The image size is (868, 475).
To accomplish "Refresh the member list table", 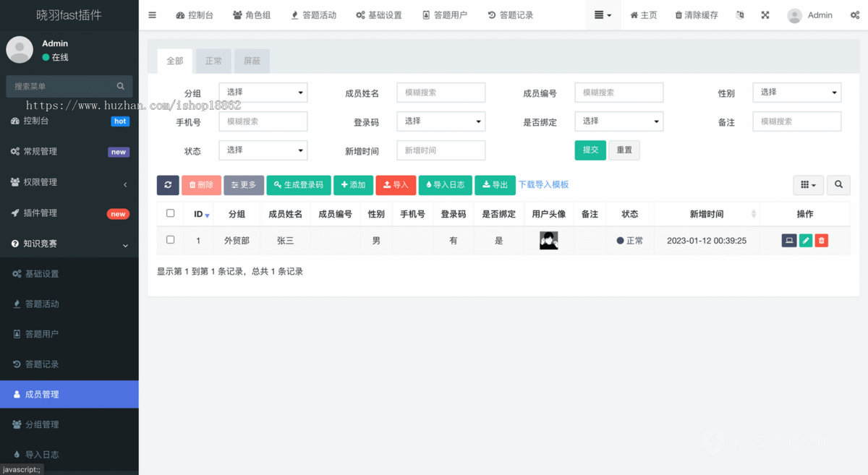I will click(x=167, y=185).
